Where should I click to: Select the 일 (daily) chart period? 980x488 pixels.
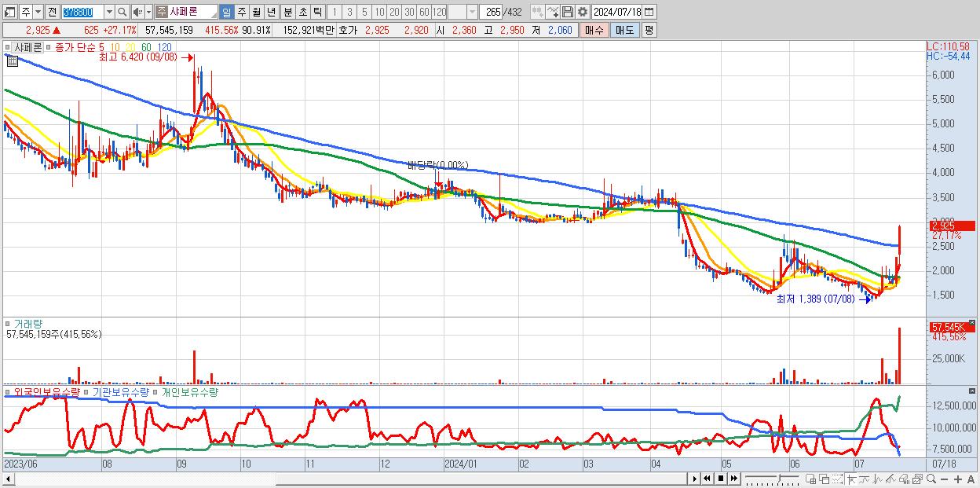point(226,12)
